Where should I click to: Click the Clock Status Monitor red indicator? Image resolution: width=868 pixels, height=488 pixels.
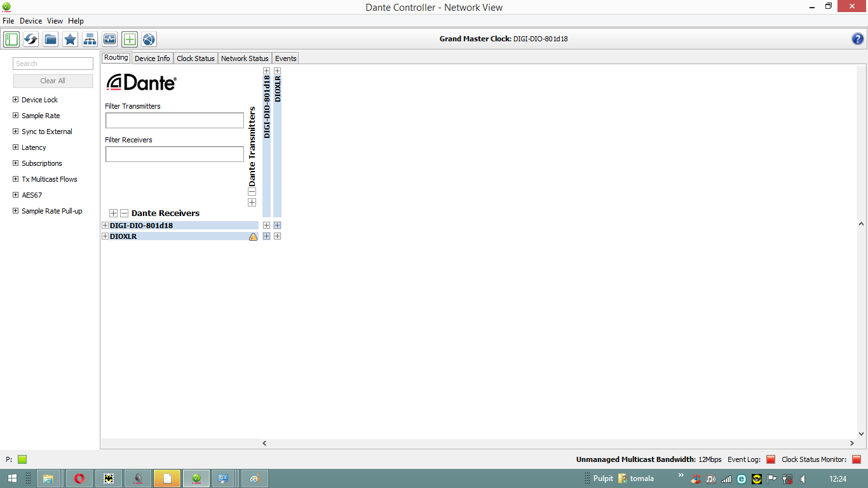click(x=857, y=459)
